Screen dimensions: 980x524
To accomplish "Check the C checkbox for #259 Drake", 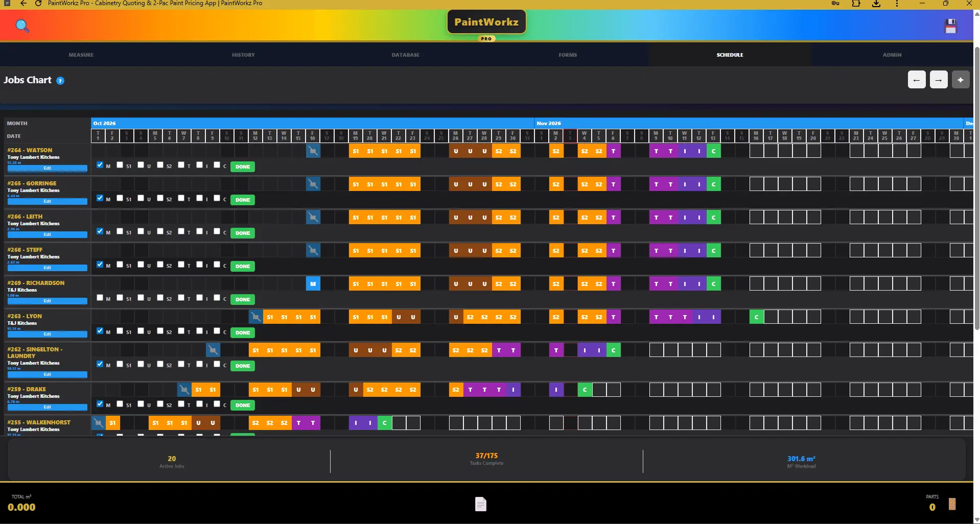I will click(217, 404).
